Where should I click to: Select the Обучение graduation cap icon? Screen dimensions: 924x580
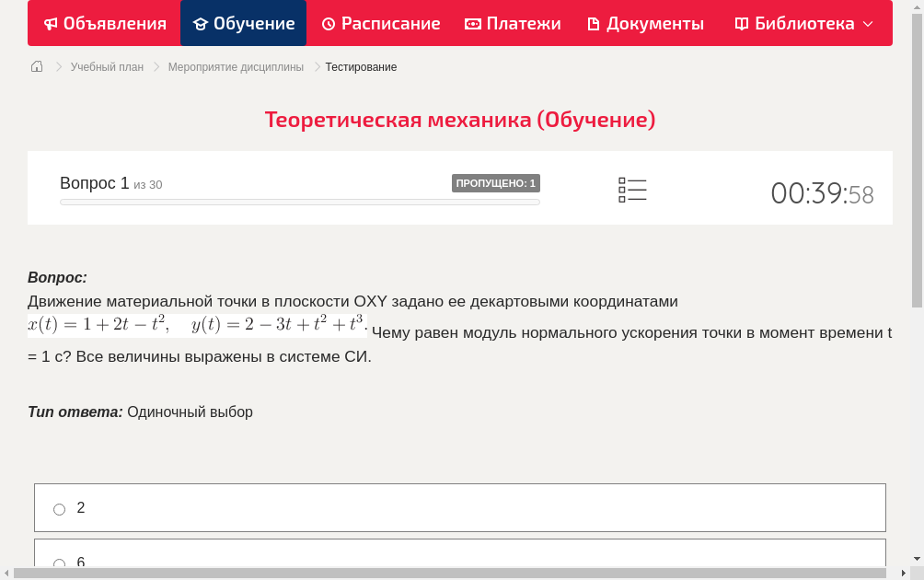pos(202,23)
